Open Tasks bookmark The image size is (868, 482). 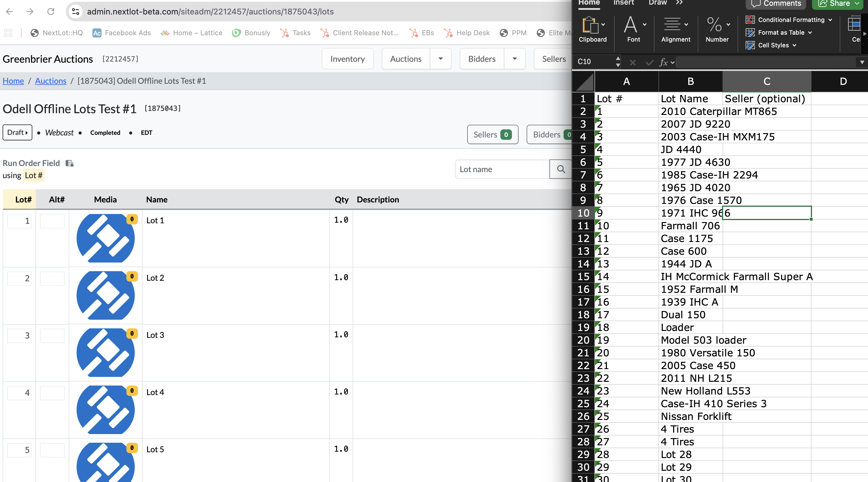(x=295, y=33)
